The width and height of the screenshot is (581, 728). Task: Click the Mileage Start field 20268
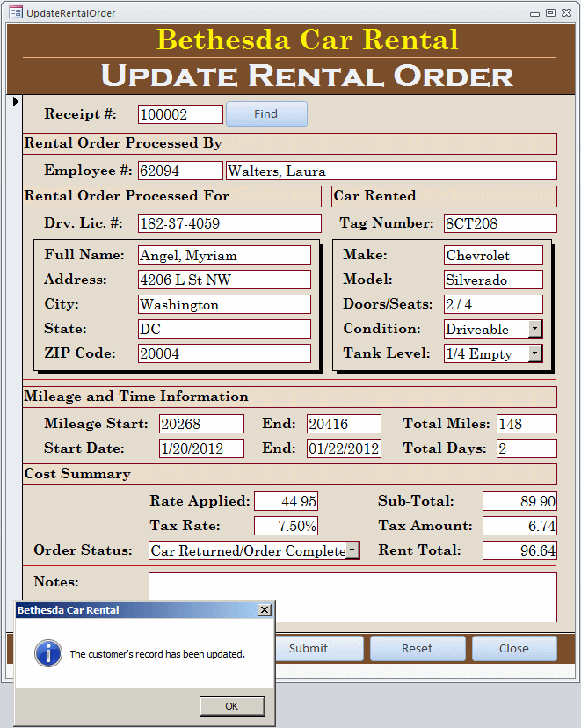pos(201,424)
